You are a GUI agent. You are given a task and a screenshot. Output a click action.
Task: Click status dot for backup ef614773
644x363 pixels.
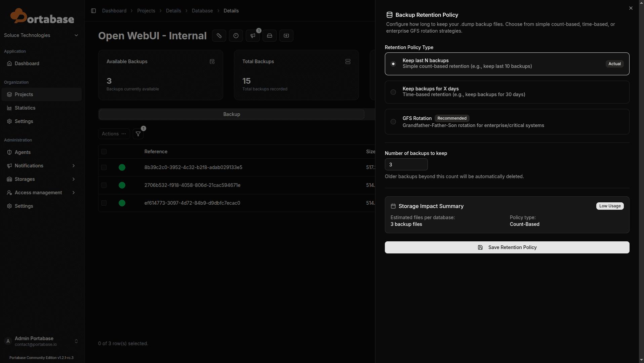122,203
